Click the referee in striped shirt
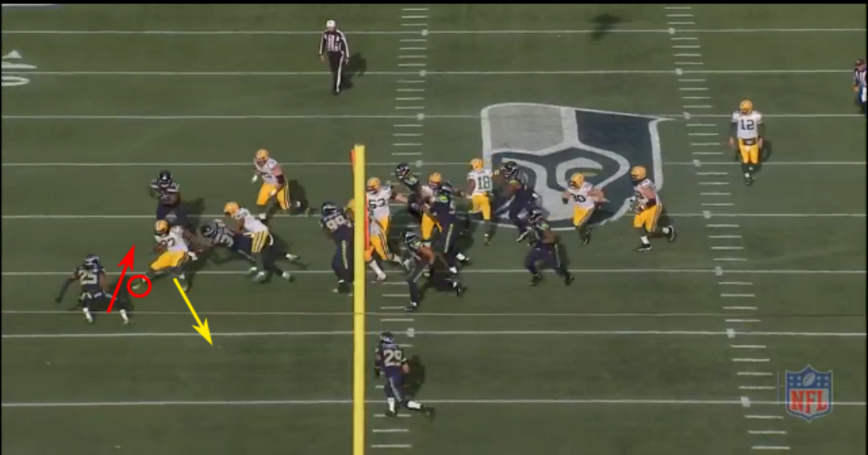 333,55
